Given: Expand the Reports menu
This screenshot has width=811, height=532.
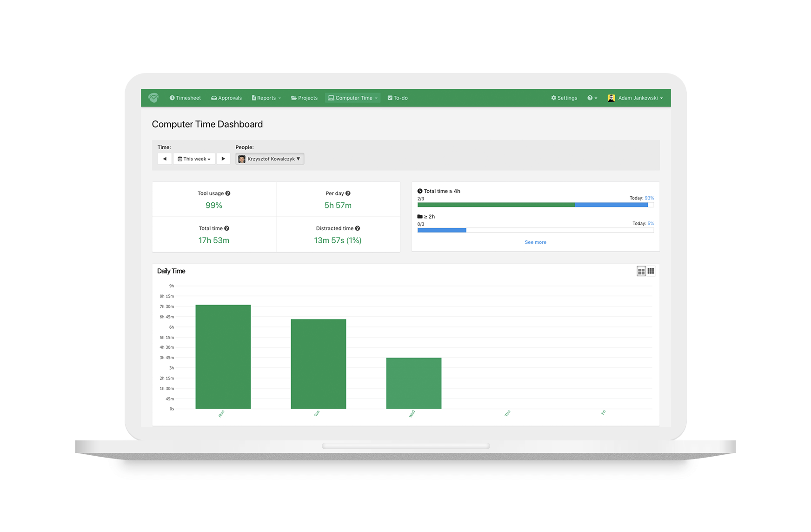Looking at the screenshot, I should point(266,98).
